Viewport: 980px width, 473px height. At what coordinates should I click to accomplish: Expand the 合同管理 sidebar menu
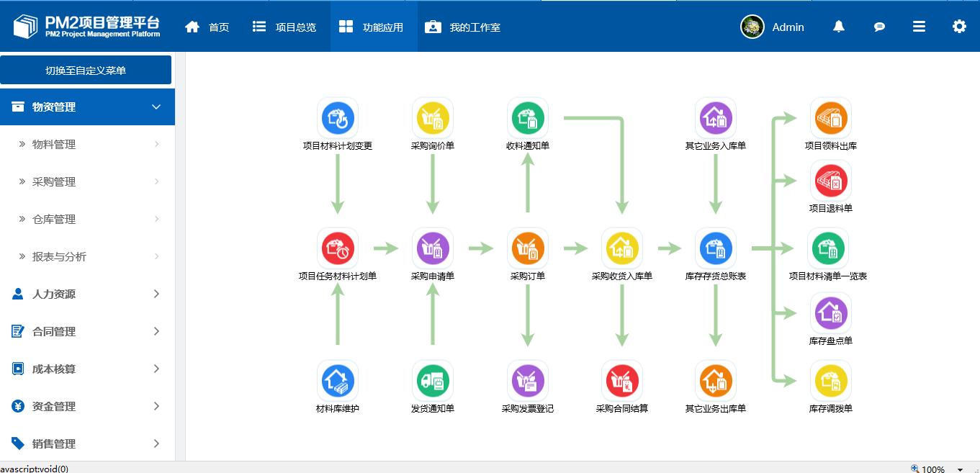87,331
